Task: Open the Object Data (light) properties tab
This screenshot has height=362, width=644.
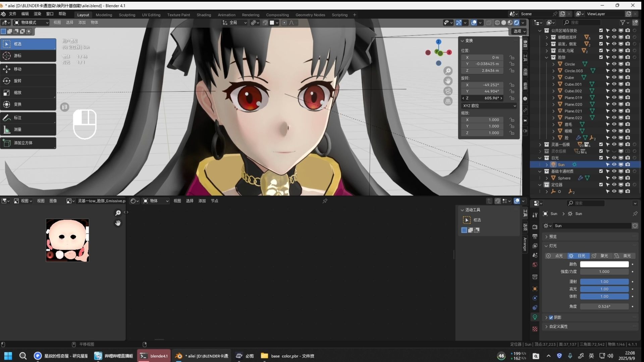Action: (x=535, y=317)
